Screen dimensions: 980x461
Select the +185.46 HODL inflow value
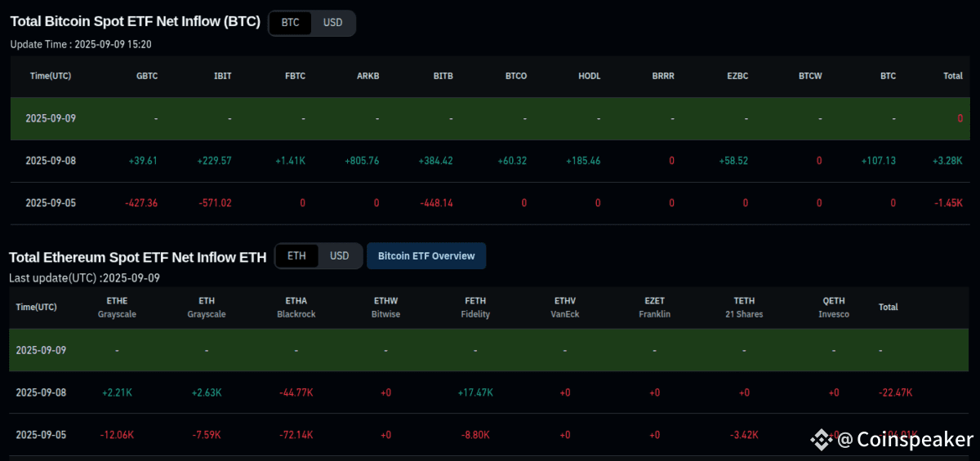[x=583, y=161]
